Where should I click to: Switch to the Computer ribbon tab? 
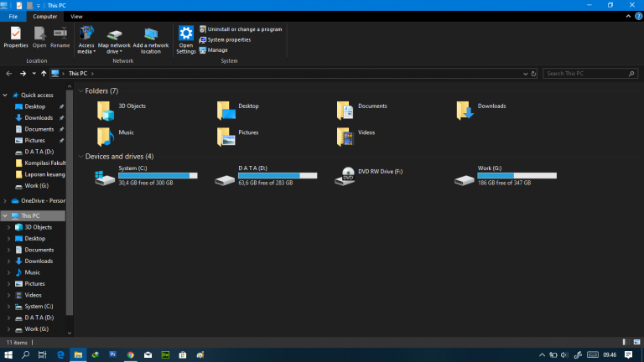click(44, 17)
